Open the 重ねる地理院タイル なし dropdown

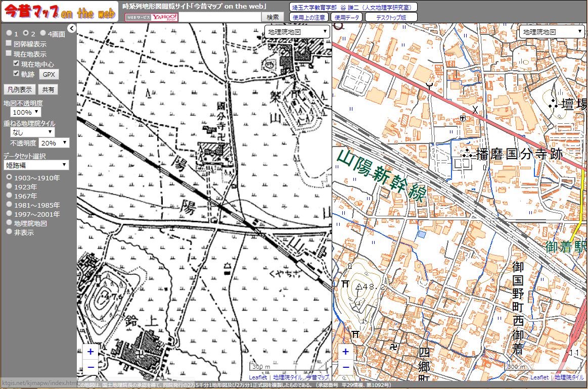coord(33,132)
